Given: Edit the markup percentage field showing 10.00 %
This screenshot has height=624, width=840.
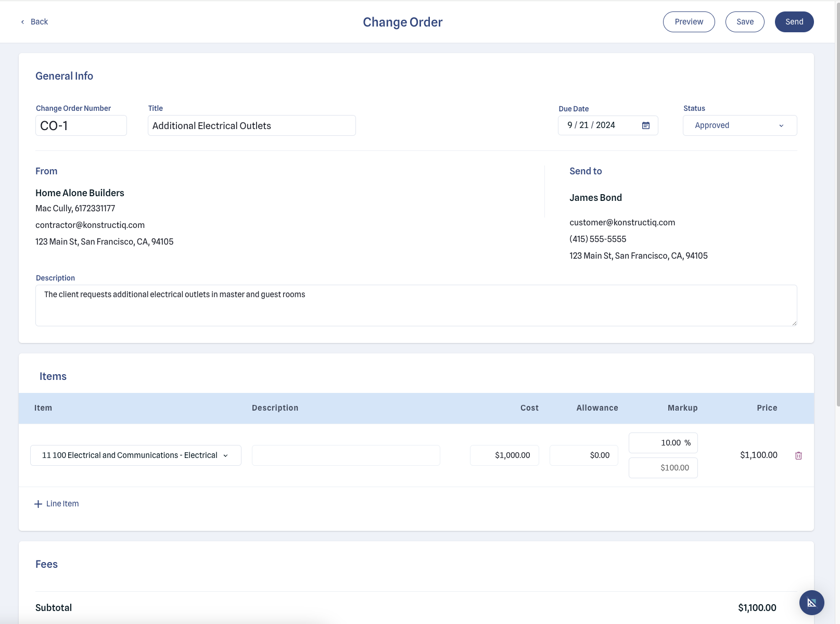Looking at the screenshot, I should (663, 442).
